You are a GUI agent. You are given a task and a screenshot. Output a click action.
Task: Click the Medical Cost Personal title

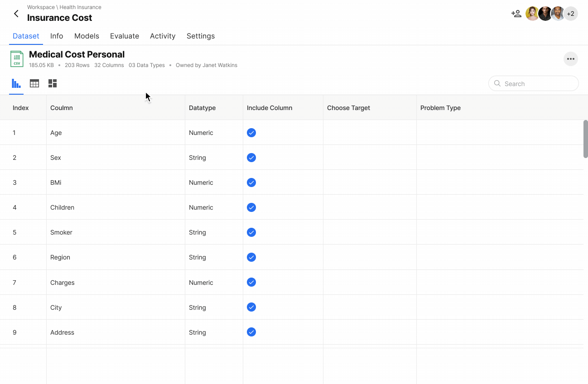(x=77, y=54)
